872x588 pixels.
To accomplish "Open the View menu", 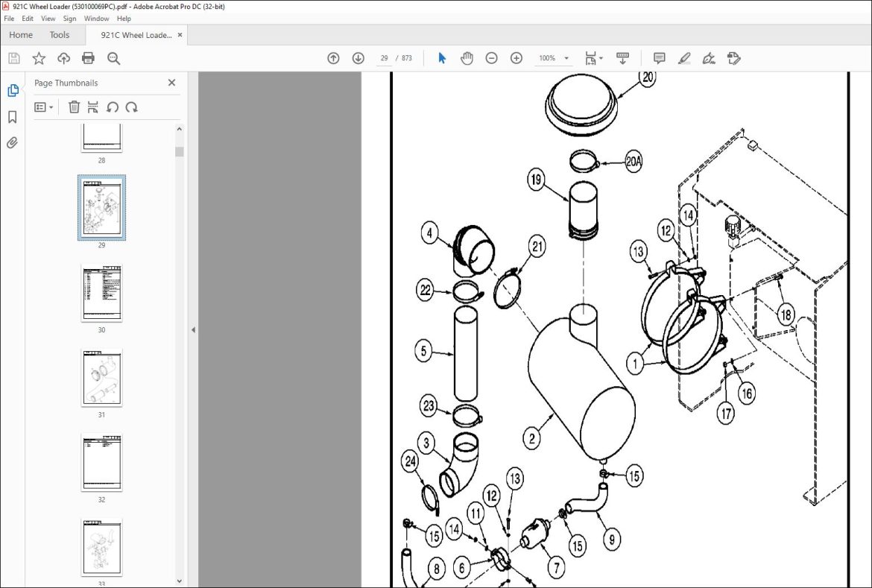I will pyautogui.click(x=48, y=19).
